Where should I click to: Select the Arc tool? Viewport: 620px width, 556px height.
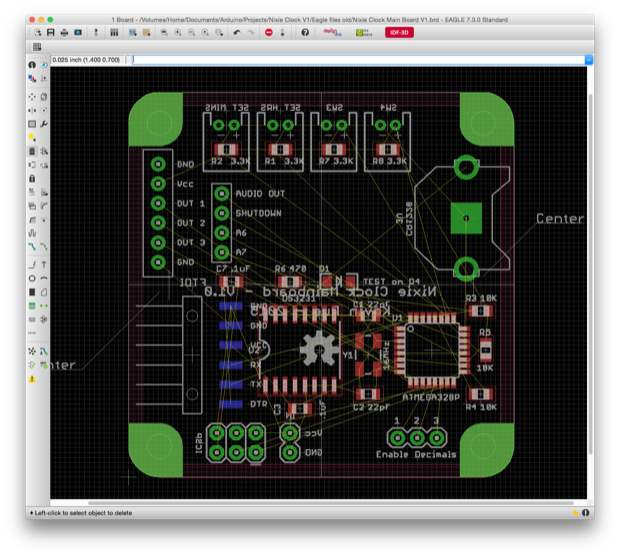click(44, 278)
